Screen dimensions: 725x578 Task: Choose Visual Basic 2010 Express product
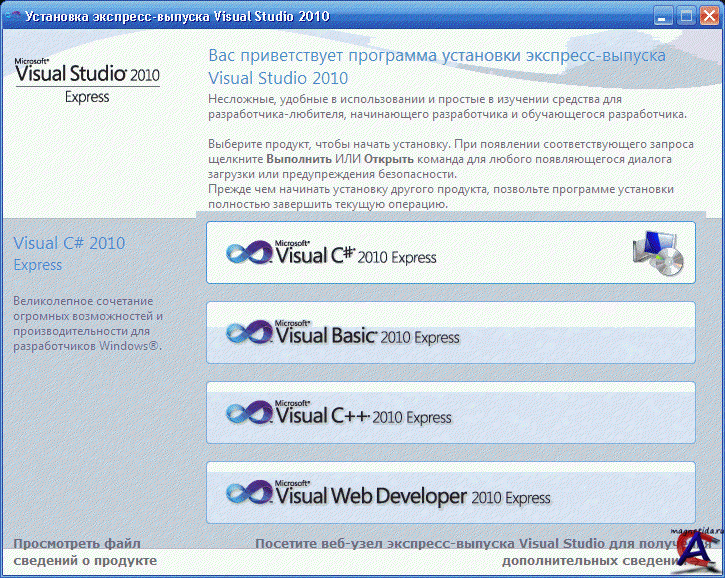(450, 332)
